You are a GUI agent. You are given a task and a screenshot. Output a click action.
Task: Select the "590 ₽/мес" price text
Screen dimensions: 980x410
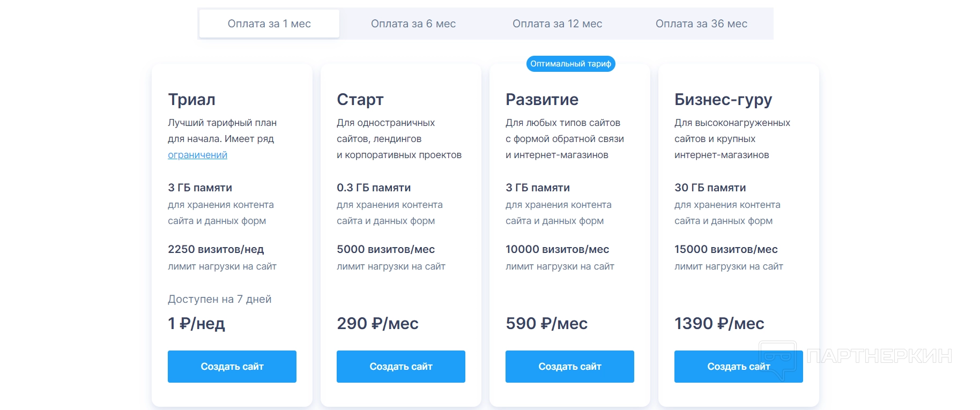546,324
